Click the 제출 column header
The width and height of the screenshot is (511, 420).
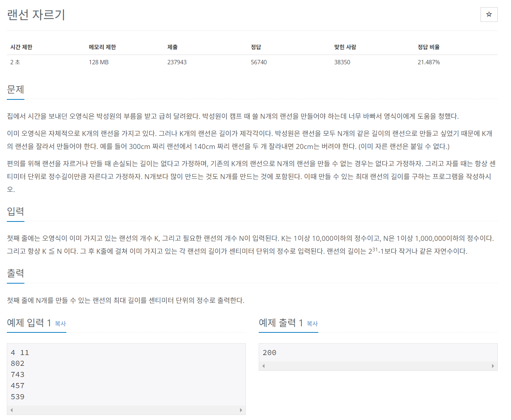click(x=173, y=47)
